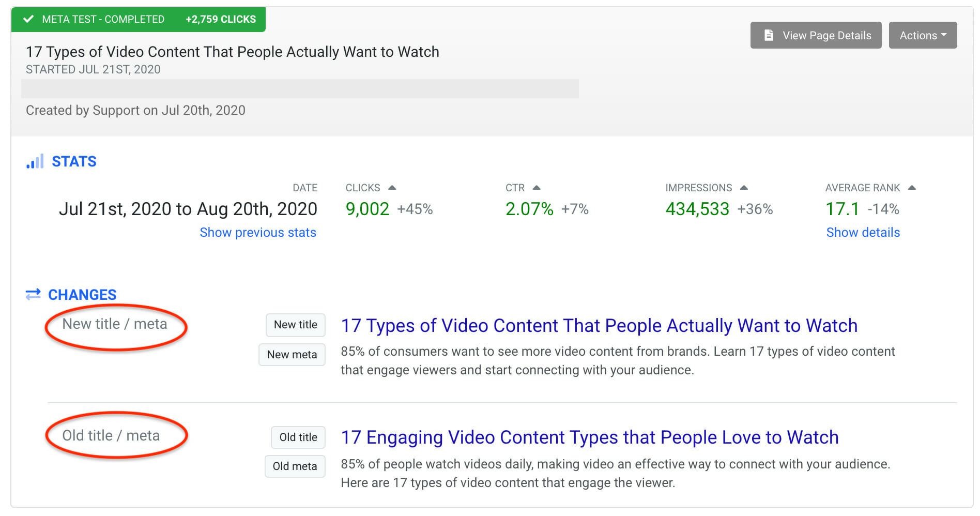The width and height of the screenshot is (980, 516).
Task: Click the CTR value 2.07%
Action: [x=529, y=209]
